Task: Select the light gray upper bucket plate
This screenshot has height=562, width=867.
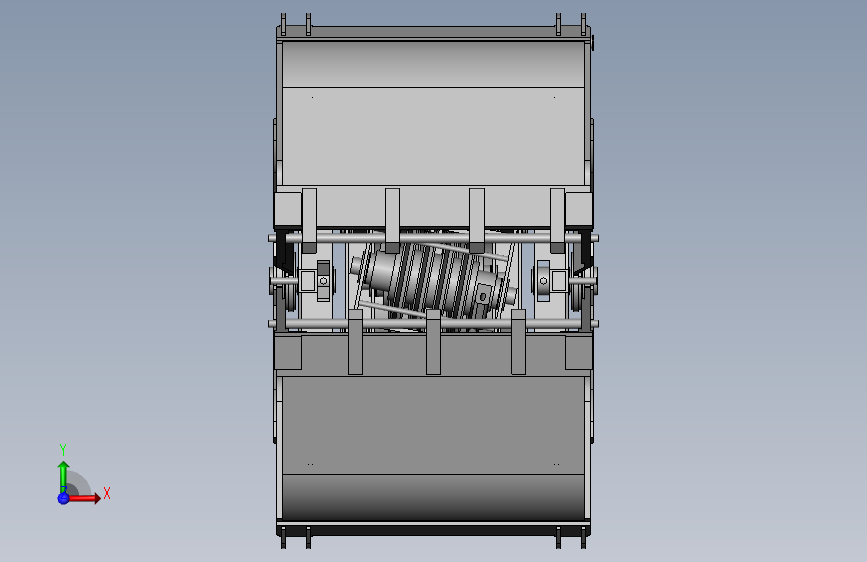Action: (434, 136)
